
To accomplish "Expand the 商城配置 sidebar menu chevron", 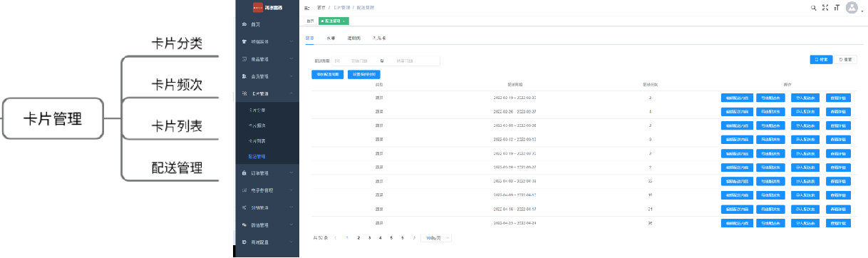I will [291, 242].
